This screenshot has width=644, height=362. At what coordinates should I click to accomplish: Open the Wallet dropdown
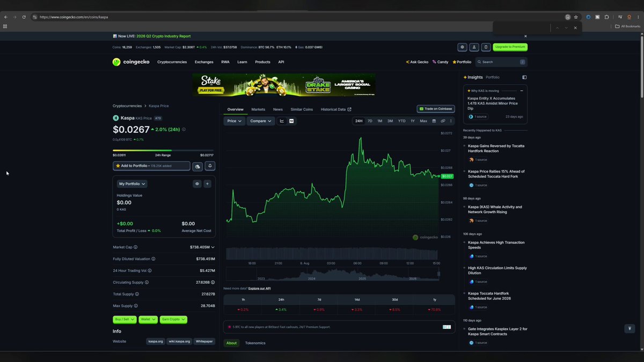pyautogui.click(x=148, y=319)
